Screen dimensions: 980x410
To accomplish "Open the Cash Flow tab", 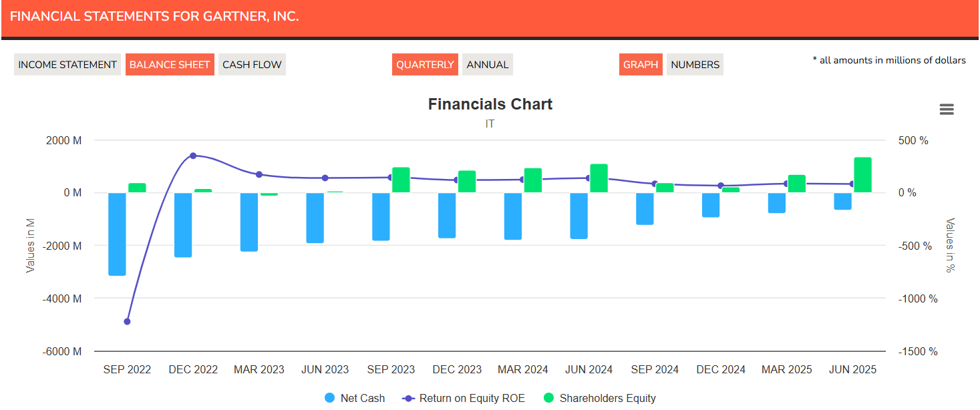I will (x=252, y=65).
